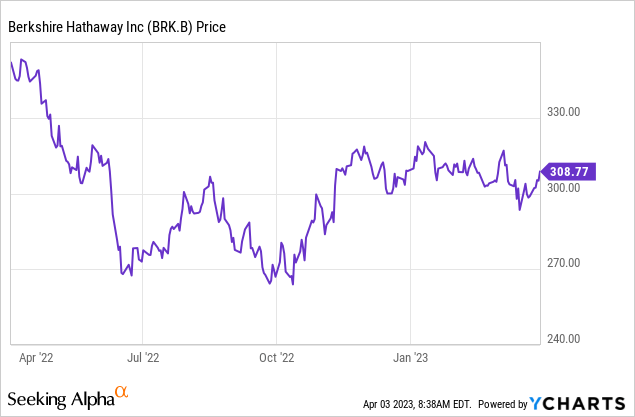This screenshot has width=635, height=417.
Task: Click the YCharts logo
Action: (x=579, y=403)
